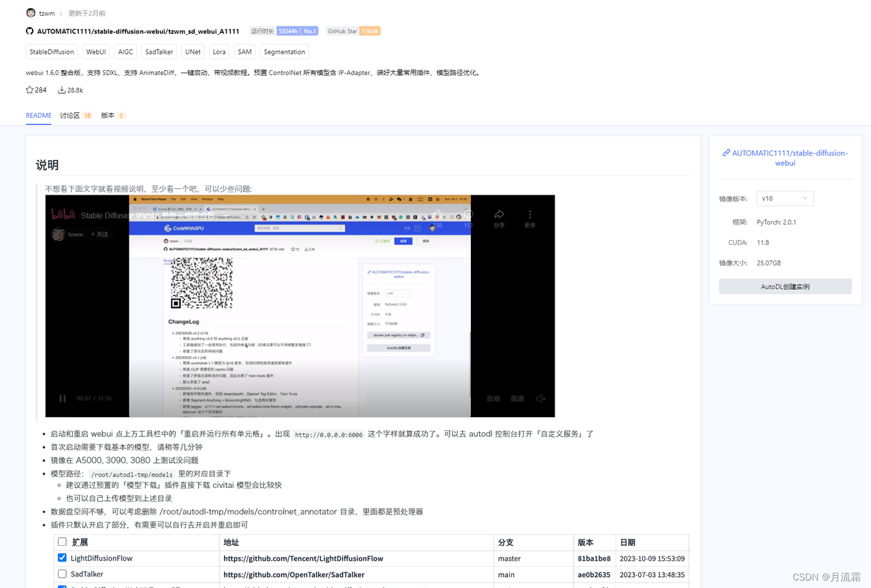Viewport: 871px width, 588px height.
Task: Click the date 2023-07-03 13:48:35
Action: click(652, 575)
